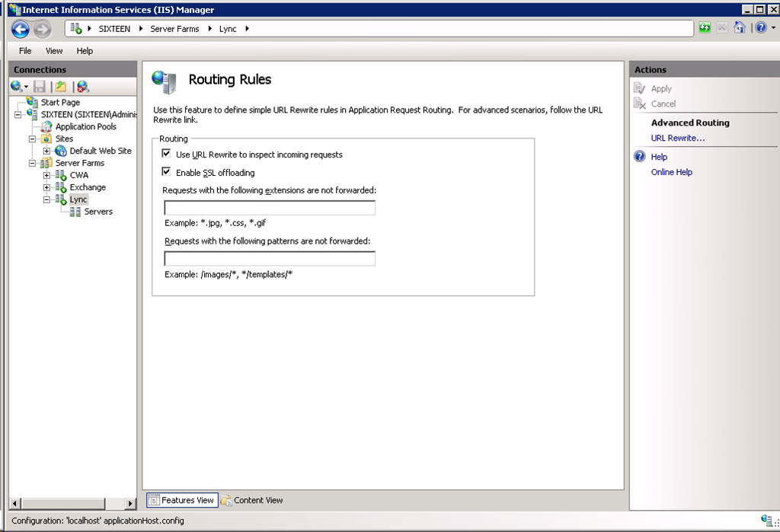The image size is (780, 532).
Task: Click the Save icon in Connections toolbar
Action: point(40,87)
